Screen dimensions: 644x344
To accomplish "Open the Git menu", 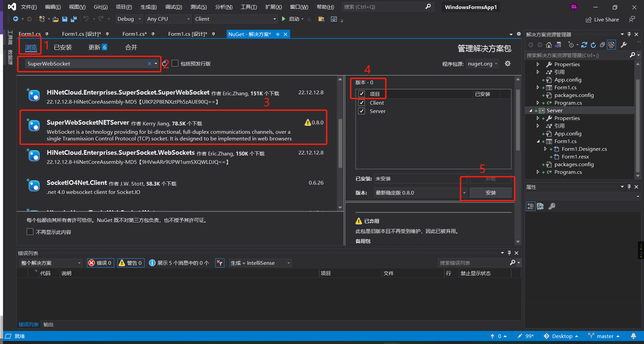I will point(100,7).
